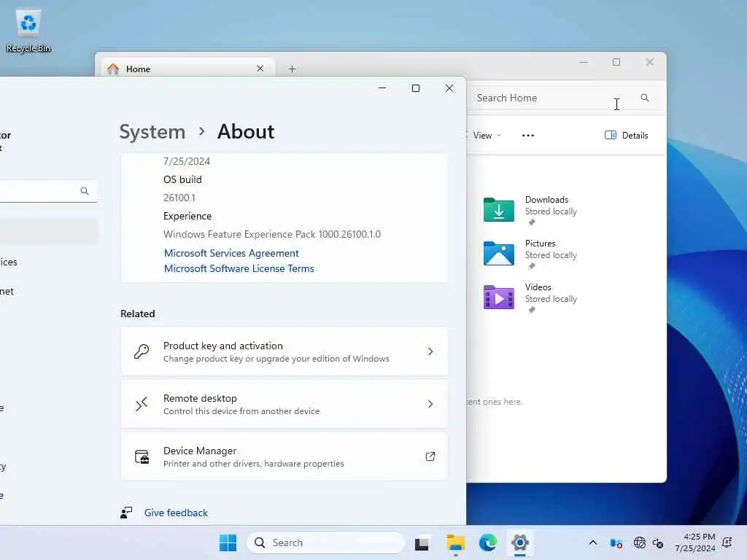
Task: Launch Microsoft Edge from the taskbar
Action: pos(488,542)
